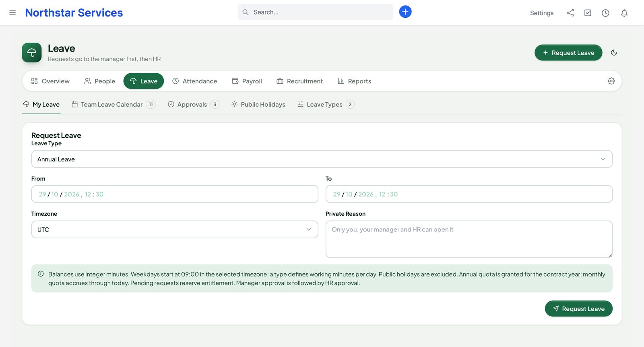The width and height of the screenshot is (644, 347).
Task: Go to Attendance section
Action: (194, 81)
